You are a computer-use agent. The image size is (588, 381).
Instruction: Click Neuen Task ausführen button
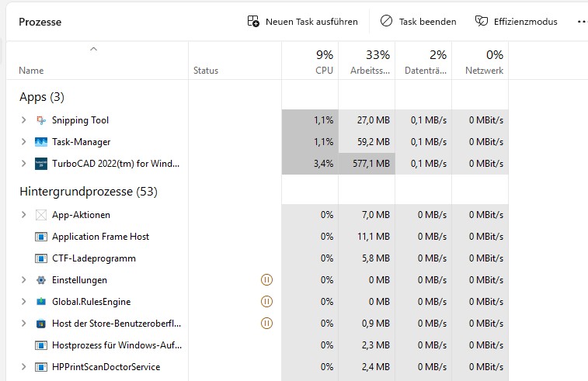point(302,22)
